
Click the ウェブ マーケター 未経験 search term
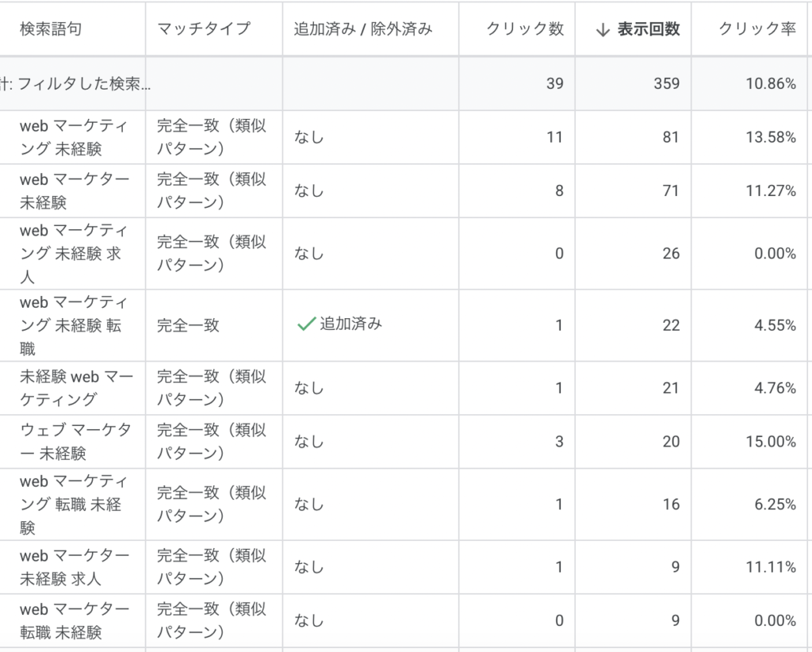tap(75, 441)
